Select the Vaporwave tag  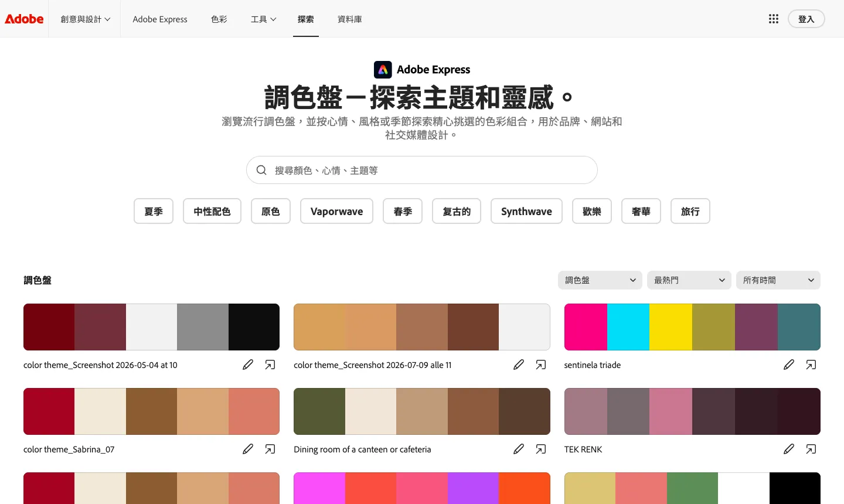coord(337,211)
